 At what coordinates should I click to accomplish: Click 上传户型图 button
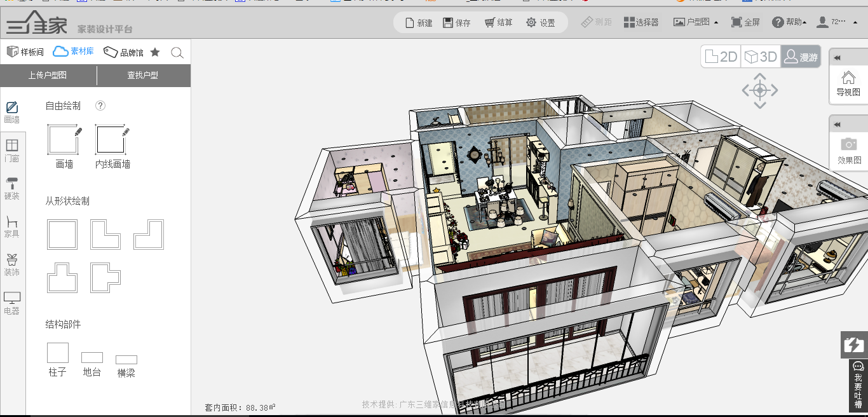(x=48, y=76)
